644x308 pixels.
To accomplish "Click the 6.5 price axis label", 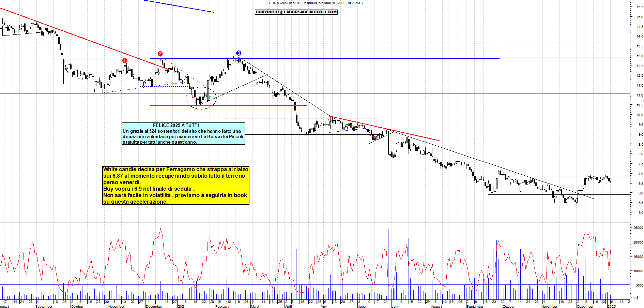I will click(641, 184).
